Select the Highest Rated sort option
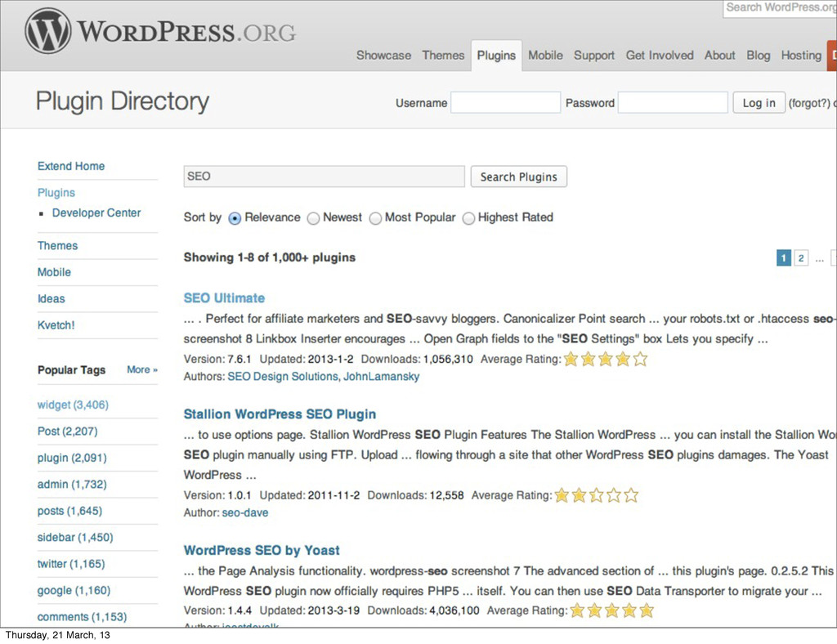Viewport: 837px width, 644px height. click(468, 218)
